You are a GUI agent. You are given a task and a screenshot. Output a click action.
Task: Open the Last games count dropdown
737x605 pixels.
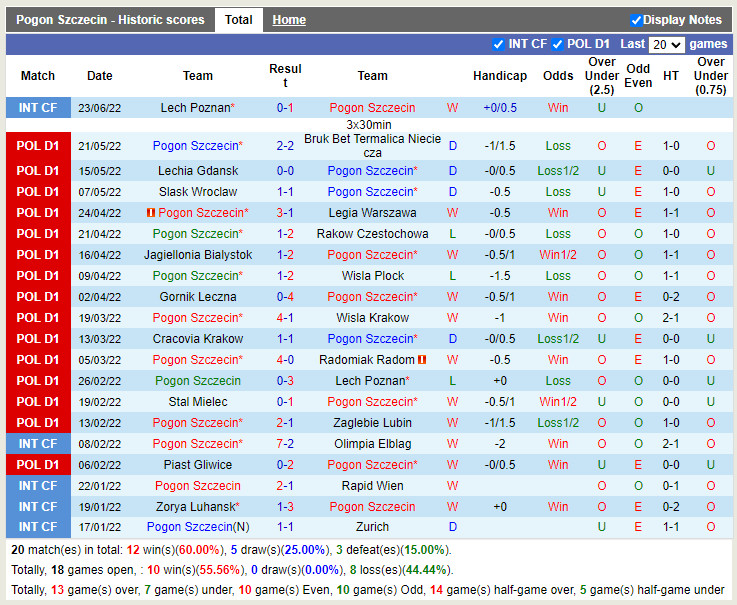pos(666,44)
